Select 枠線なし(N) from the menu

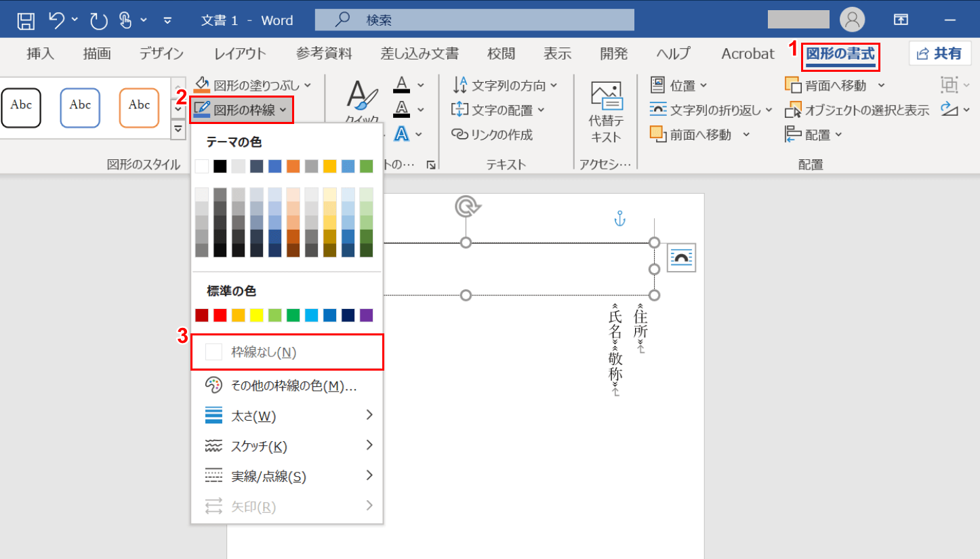(x=287, y=352)
